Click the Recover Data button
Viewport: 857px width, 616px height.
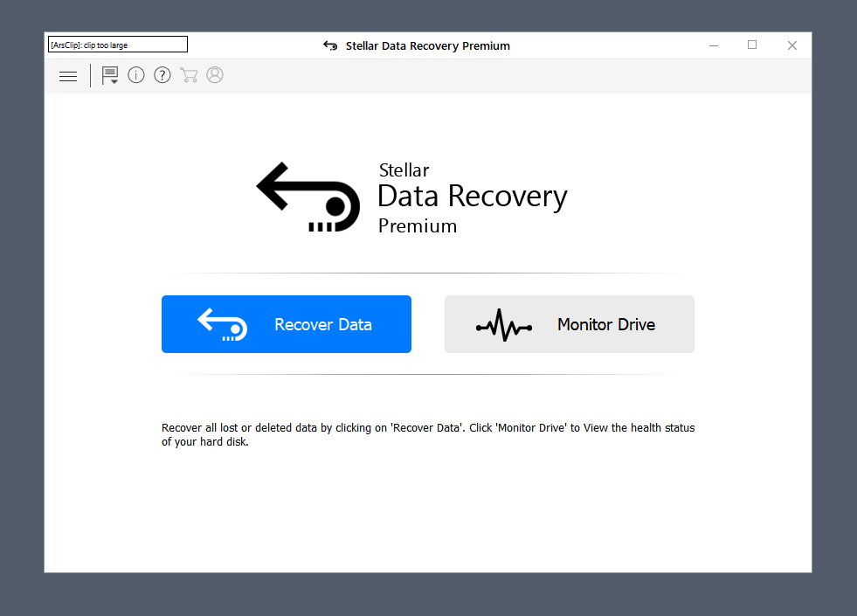tap(287, 324)
